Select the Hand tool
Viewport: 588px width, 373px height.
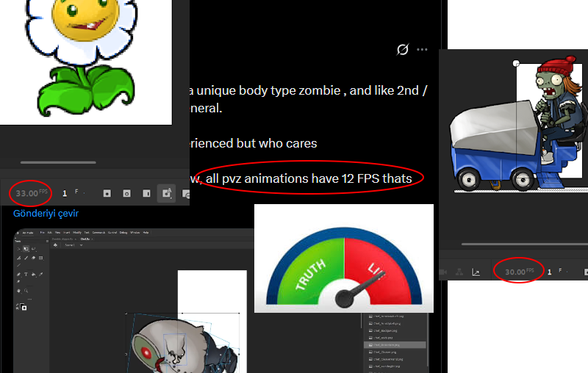point(18,291)
